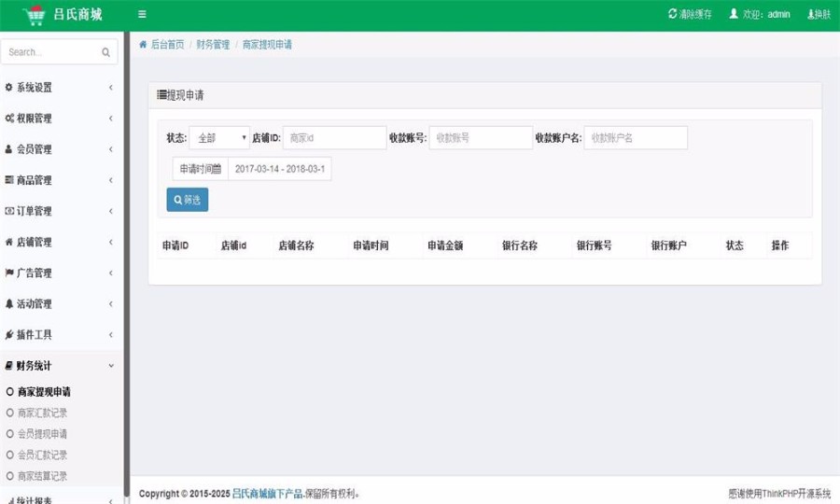Open 吕氏商城旗下产品 footer link
Image resolution: width=840 pixels, height=504 pixels.
click(267, 494)
